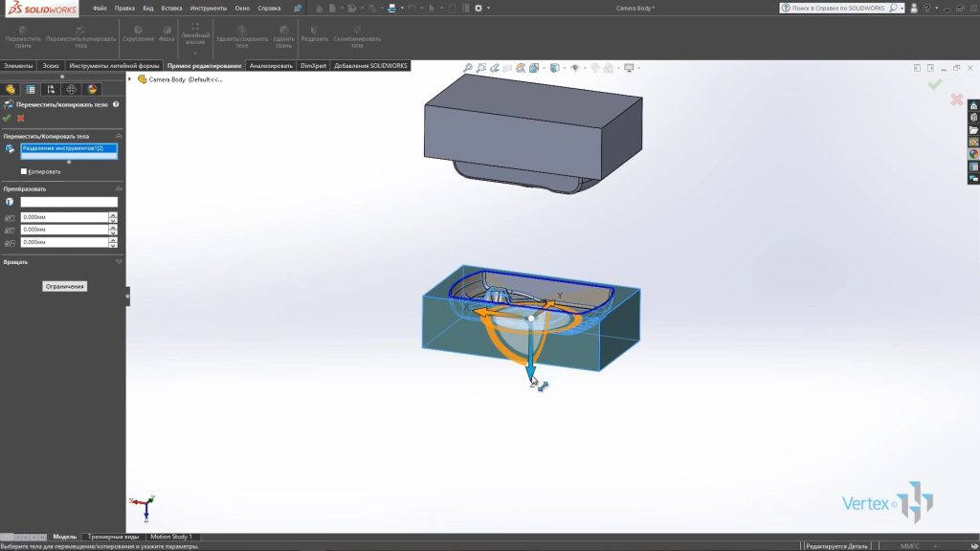Click Previous View icon

coord(494,68)
